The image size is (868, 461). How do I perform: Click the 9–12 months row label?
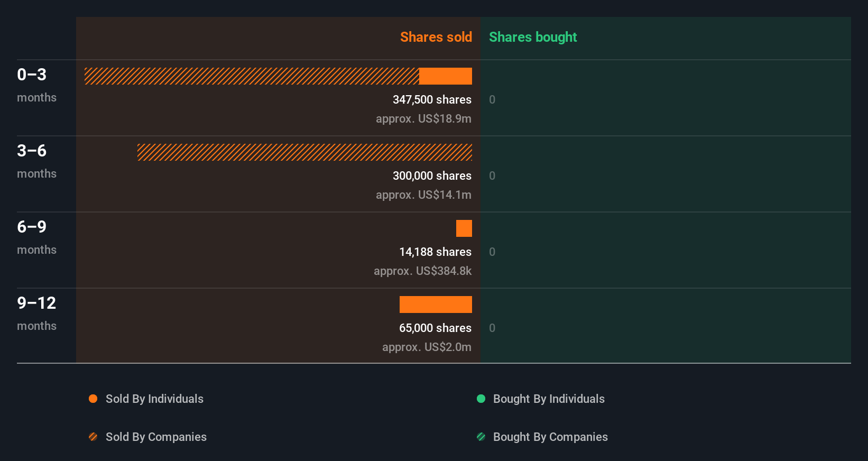click(36, 313)
